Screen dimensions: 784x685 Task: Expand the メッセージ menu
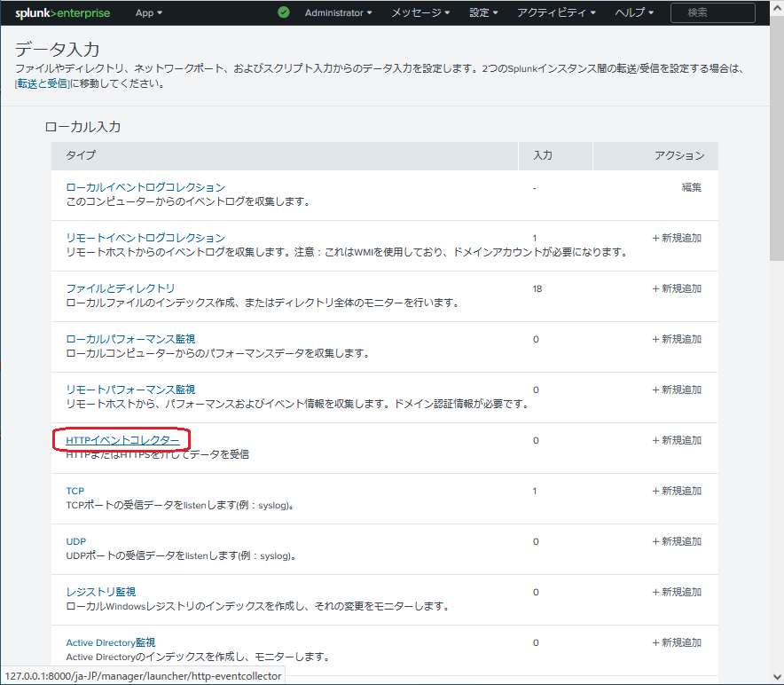coord(420,13)
